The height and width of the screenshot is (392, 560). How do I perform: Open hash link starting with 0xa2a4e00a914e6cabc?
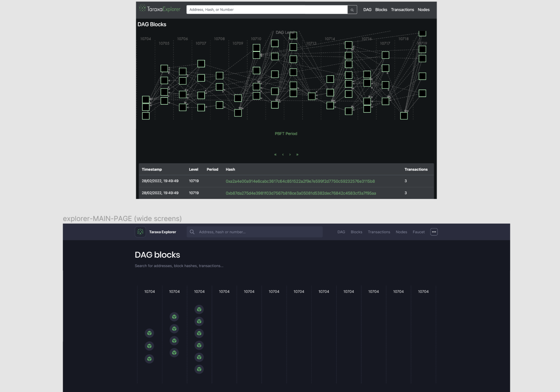(301, 181)
